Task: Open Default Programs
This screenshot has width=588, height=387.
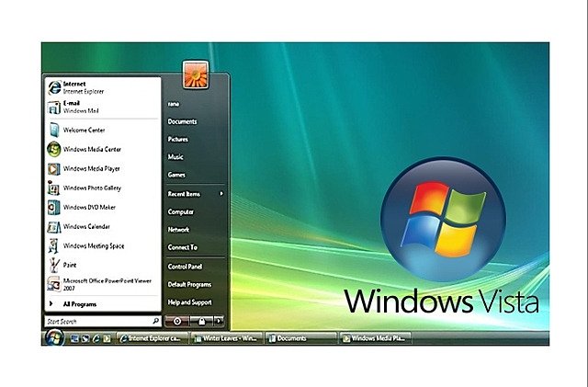Action: point(189,285)
